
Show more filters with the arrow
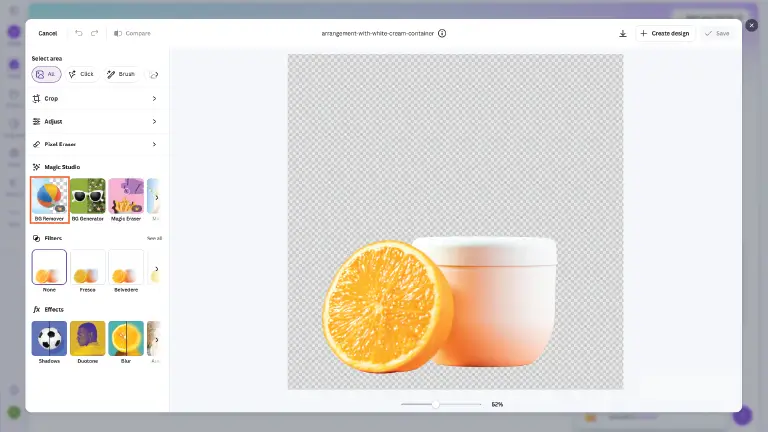coord(157,269)
